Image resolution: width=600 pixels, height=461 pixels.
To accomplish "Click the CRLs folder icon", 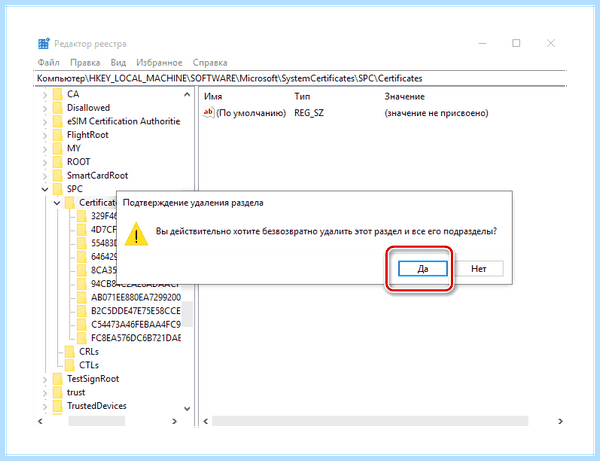I will (x=70, y=352).
